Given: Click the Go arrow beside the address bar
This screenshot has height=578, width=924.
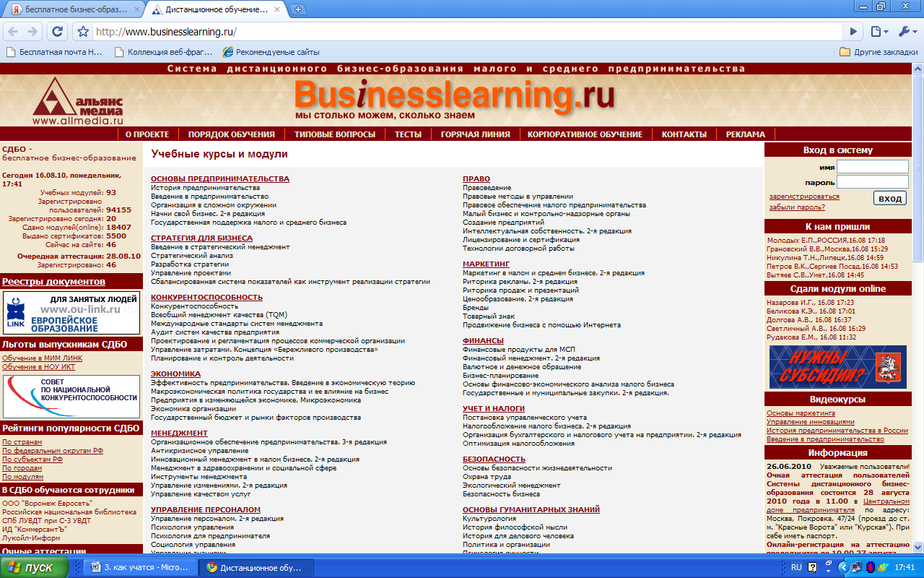Looking at the screenshot, I should [x=854, y=32].
